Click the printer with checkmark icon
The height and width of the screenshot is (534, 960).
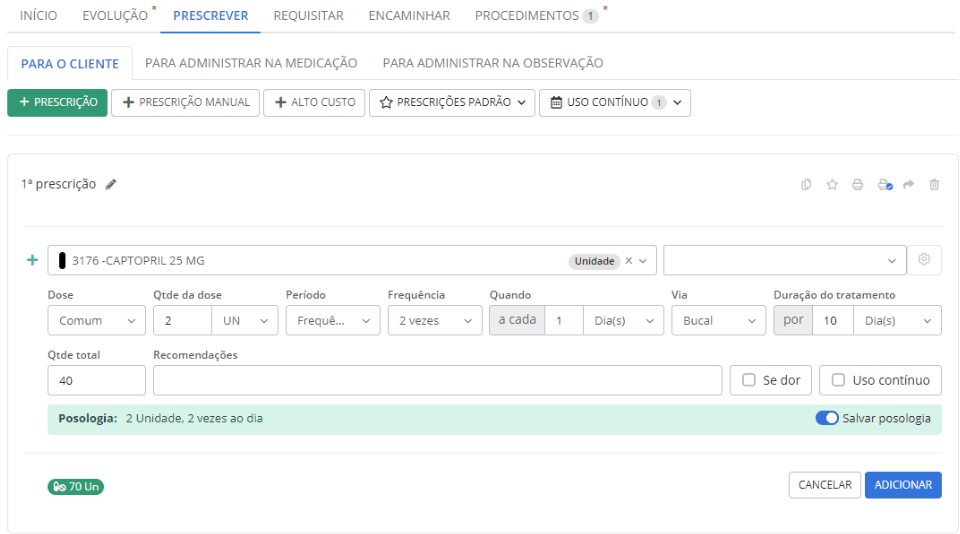(x=885, y=184)
